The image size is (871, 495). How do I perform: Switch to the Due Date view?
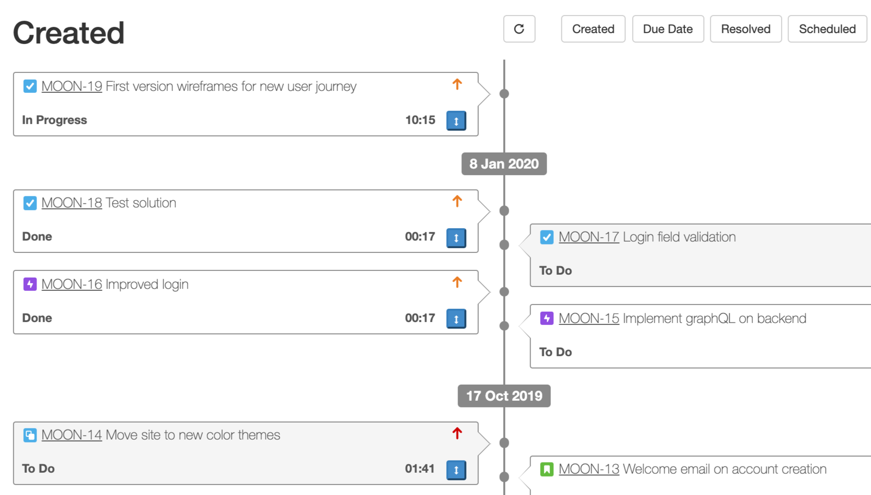coord(667,29)
